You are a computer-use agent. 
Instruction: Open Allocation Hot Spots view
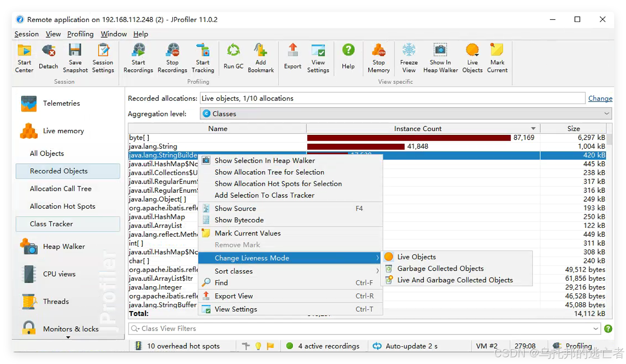tap(63, 206)
